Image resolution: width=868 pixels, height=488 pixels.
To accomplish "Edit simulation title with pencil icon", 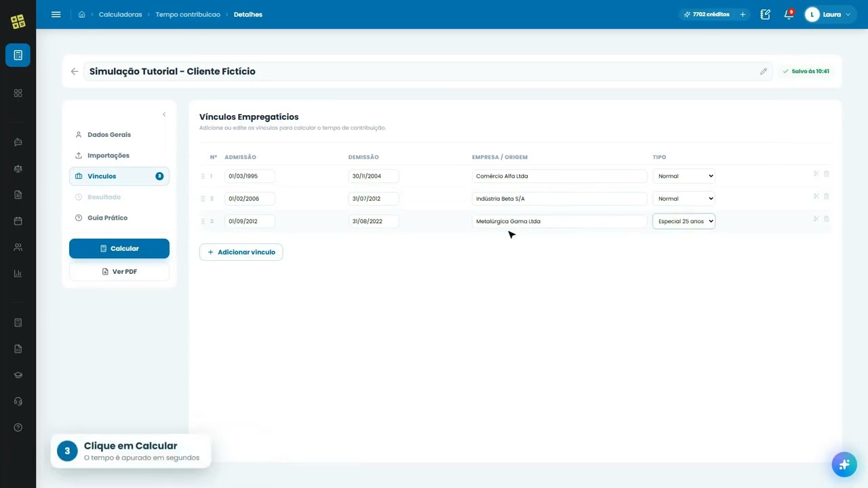I will click(x=764, y=71).
